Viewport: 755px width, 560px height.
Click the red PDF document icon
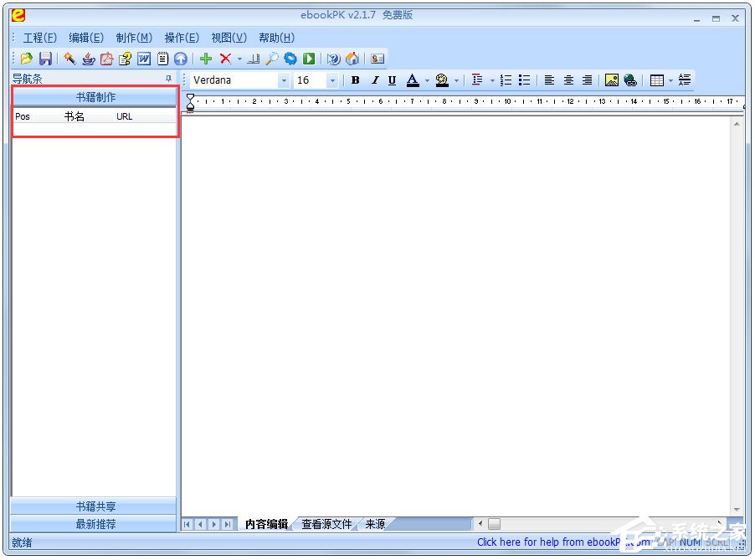(x=106, y=59)
